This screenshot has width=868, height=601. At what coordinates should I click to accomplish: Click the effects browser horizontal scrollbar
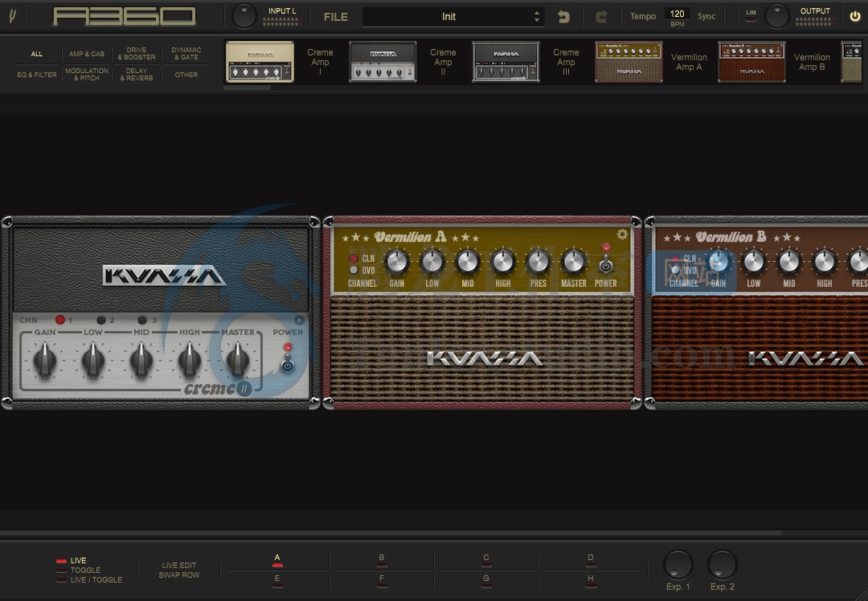tap(247, 88)
